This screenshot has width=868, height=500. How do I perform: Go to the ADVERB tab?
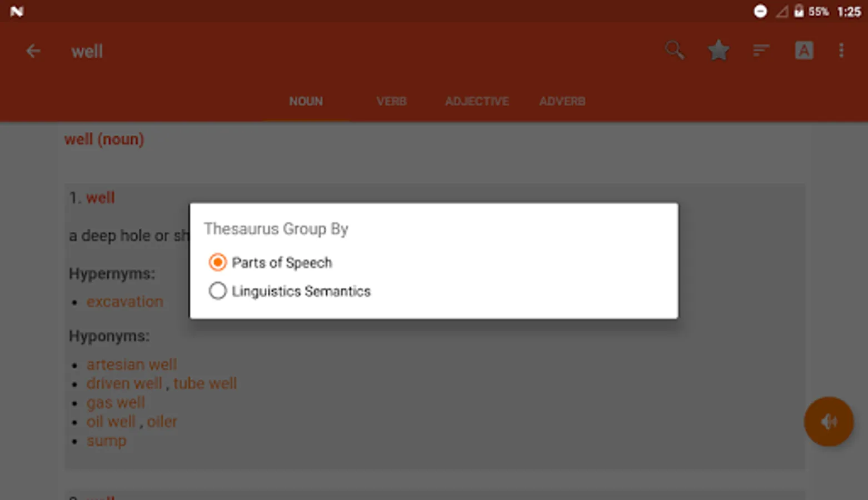point(562,101)
